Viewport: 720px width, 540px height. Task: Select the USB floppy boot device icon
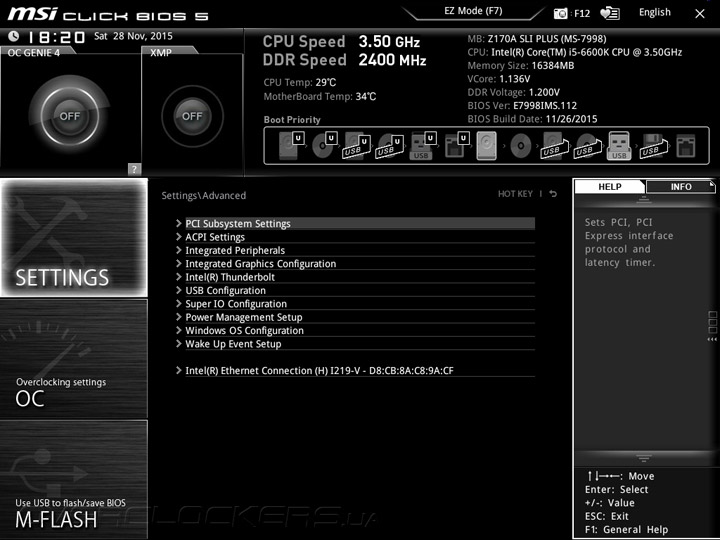pyautogui.click(x=653, y=146)
